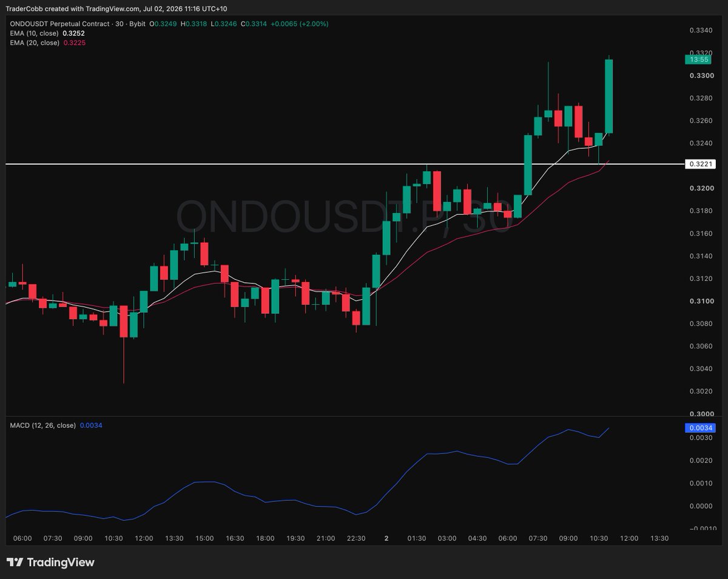Click the MACD (12, 26, close) legend

click(x=43, y=425)
